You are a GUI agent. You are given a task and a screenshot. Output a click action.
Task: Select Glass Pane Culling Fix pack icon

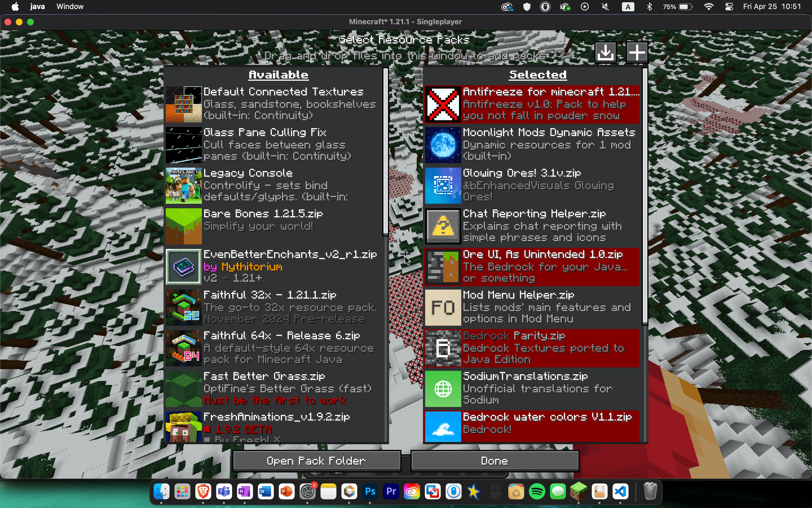(x=184, y=145)
